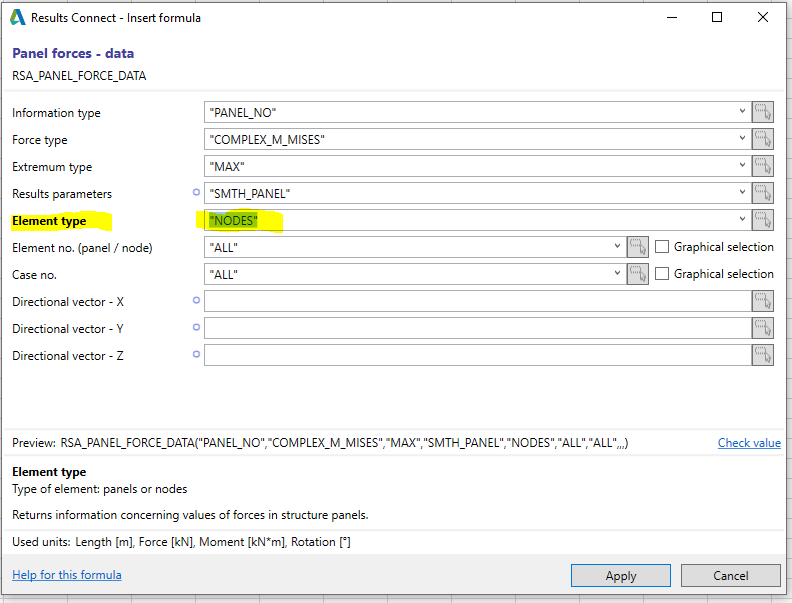Click cell picker icon for Extremum type
This screenshot has width=792, height=603.
(762, 166)
